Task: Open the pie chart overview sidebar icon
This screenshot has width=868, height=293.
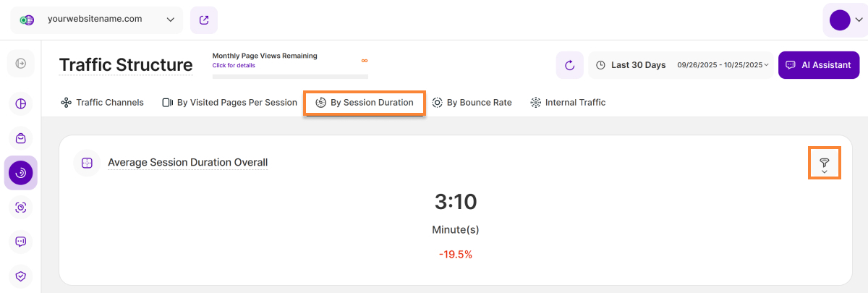Action: [20, 103]
